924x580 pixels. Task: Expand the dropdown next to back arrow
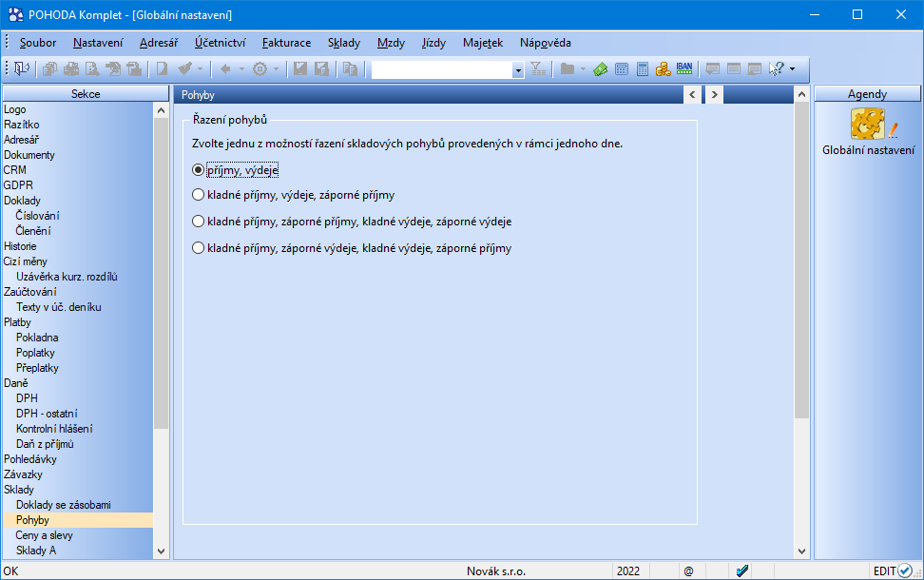click(x=241, y=69)
